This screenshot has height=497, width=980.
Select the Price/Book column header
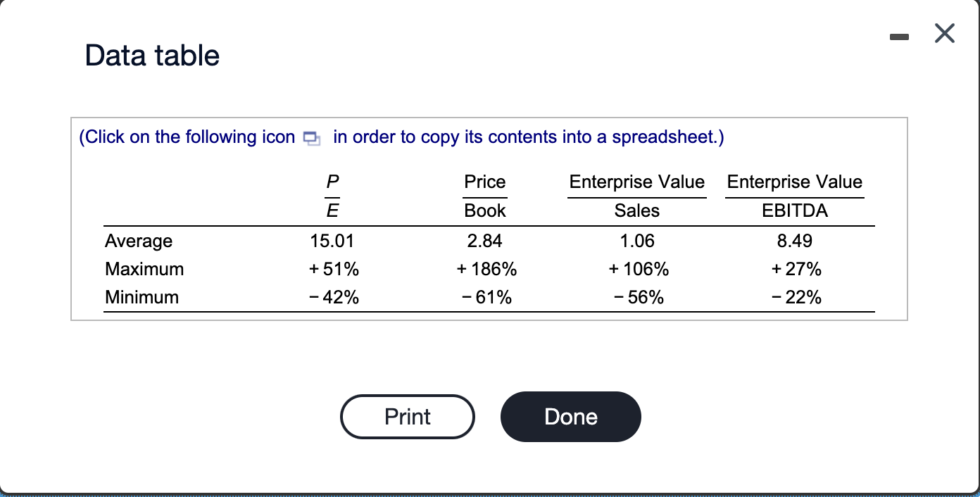tap(485, 196)
